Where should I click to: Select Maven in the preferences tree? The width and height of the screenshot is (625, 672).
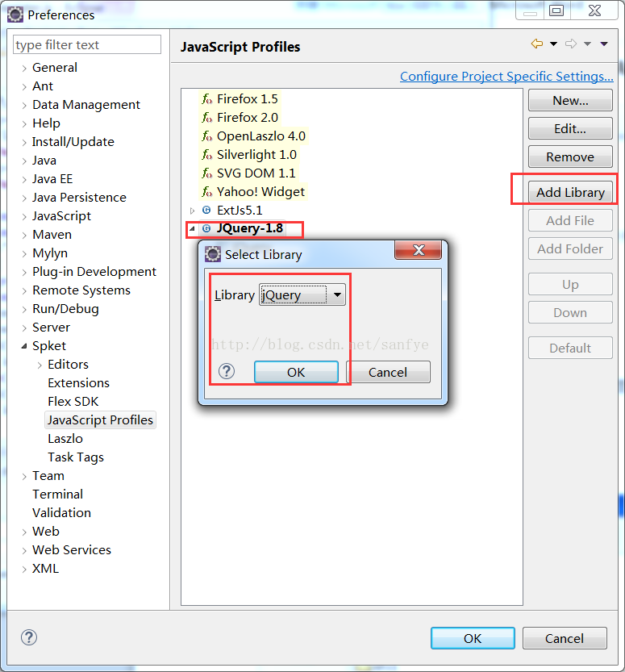(52, 235)
